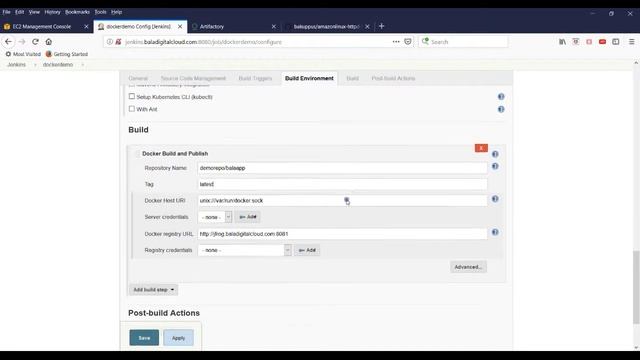Jump to Post-build Actions tab
The image size is (640, 360).
(x=393, y=78)
